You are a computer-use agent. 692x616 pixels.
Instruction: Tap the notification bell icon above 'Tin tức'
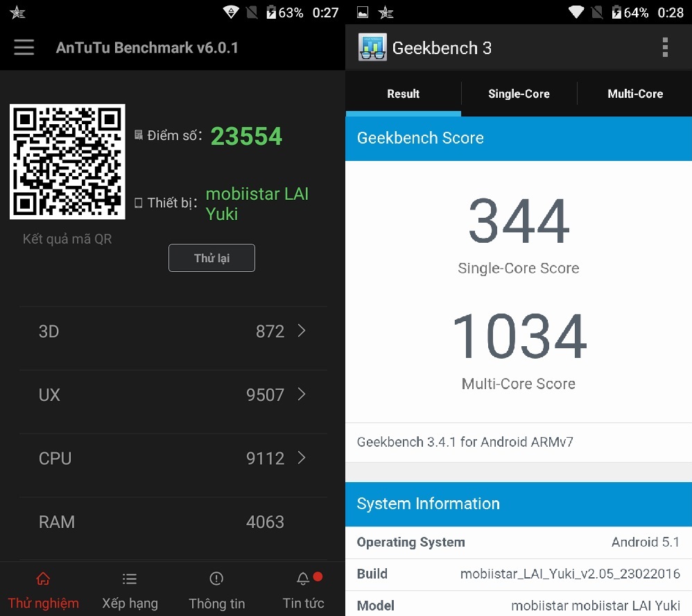(x=303, y=579)
